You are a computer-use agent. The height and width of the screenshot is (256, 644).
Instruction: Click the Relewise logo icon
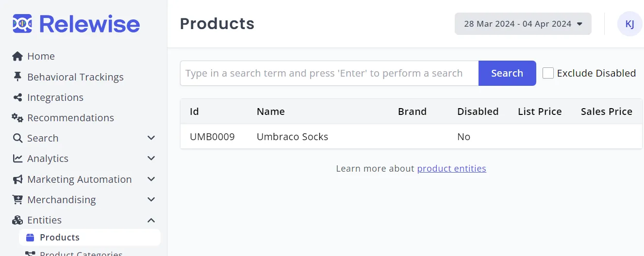pyautogui.click(x=22, y=24)
